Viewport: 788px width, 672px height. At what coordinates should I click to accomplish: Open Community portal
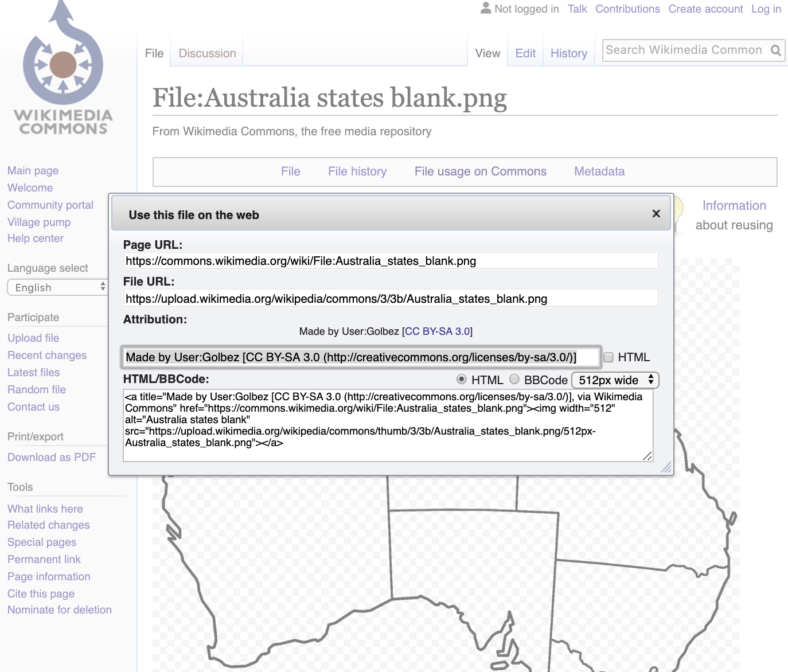(50, 205)
